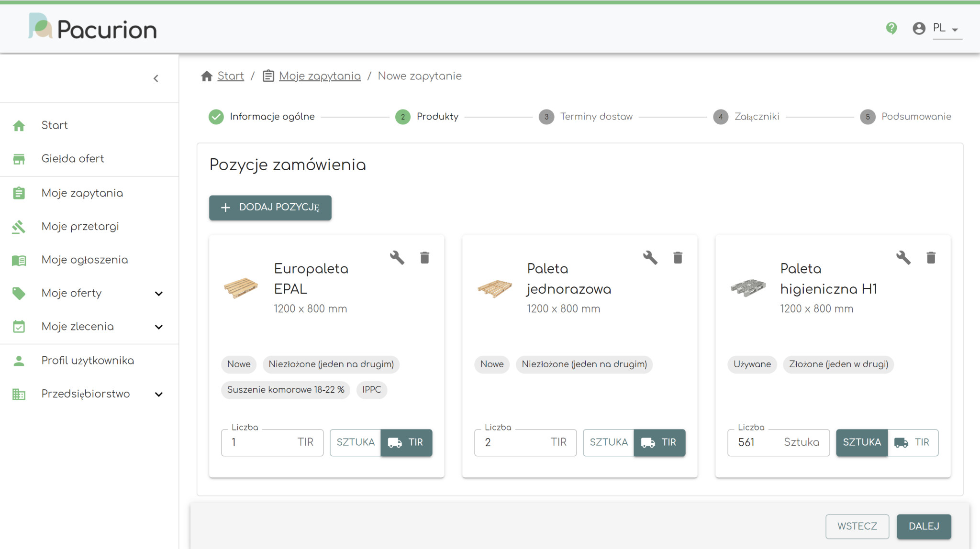
Task: Click the Paleta higieniczna H1 pallet thumbnail
Action: (747, 288)
